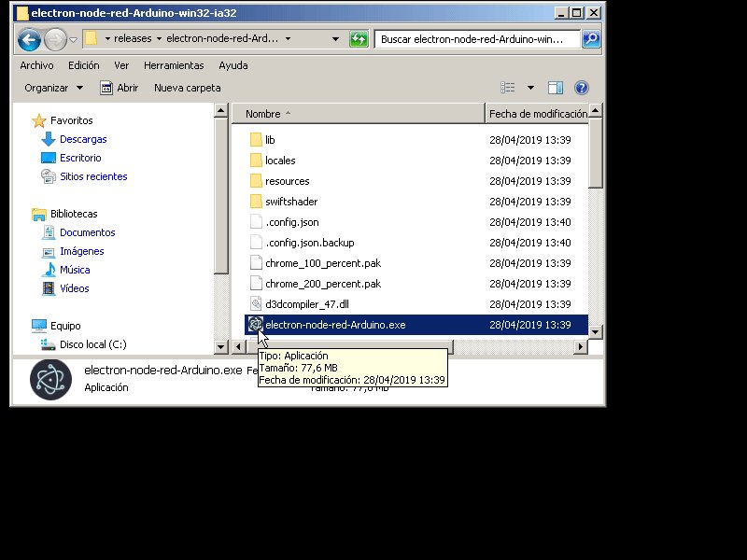Click the navigation pane scrollbar down arrow

(221, 346)
